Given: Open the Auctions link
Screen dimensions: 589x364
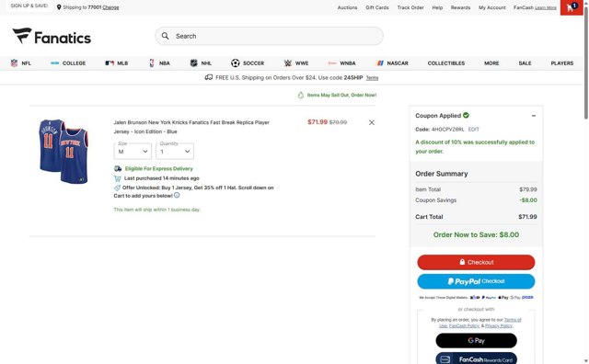Looking at the screenshot, I should 347,7.
